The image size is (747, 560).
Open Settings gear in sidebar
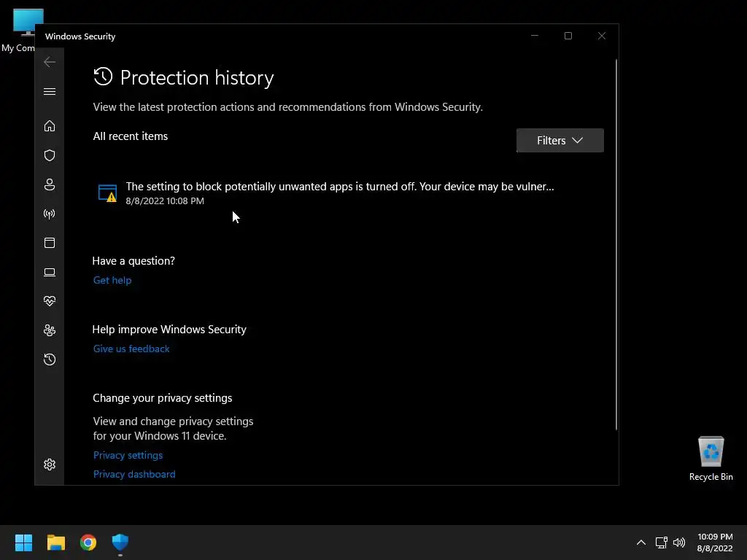point(50,464)
